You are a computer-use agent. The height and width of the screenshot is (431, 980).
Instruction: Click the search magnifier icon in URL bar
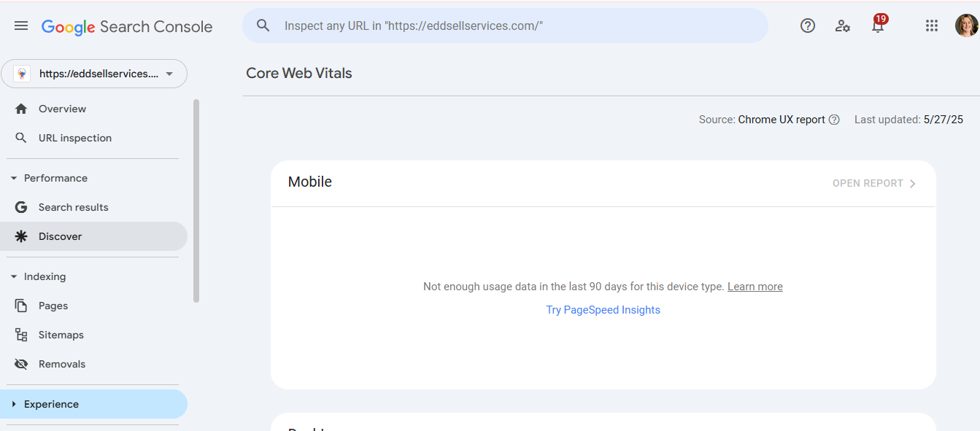point(263,26)
